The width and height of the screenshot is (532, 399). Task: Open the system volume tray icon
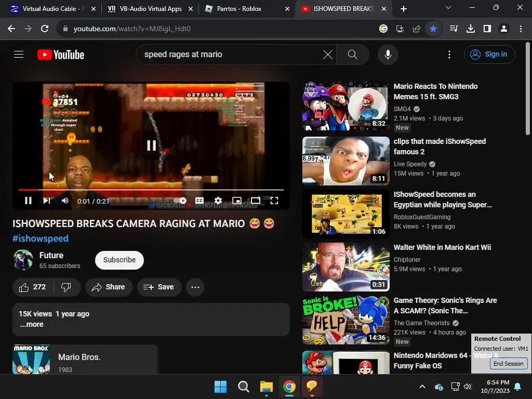tap(468, 387)
